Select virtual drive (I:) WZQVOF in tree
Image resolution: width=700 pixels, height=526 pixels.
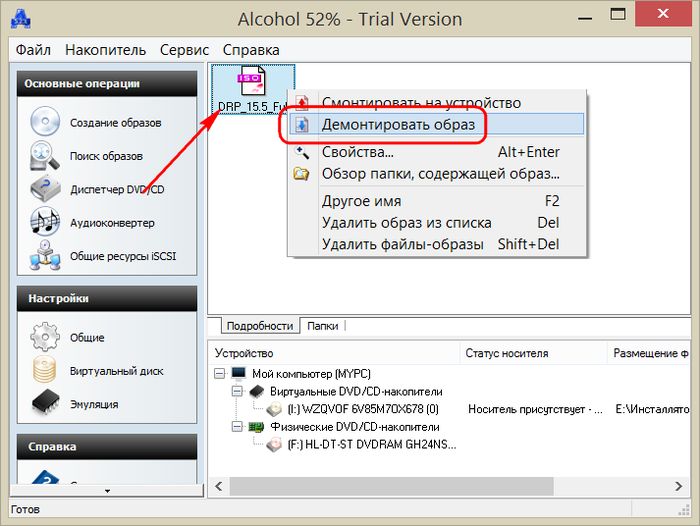(364, 409)
